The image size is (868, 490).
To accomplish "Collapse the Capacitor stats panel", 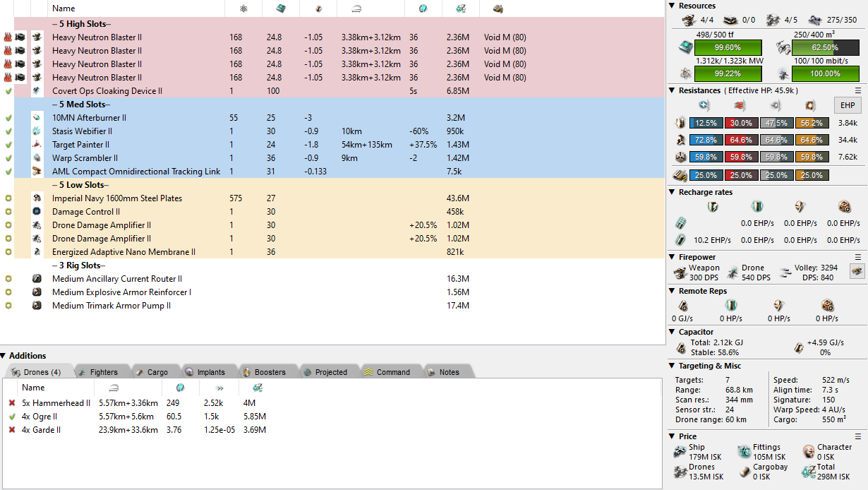I will pyautogui.click(x=672, y=332).
